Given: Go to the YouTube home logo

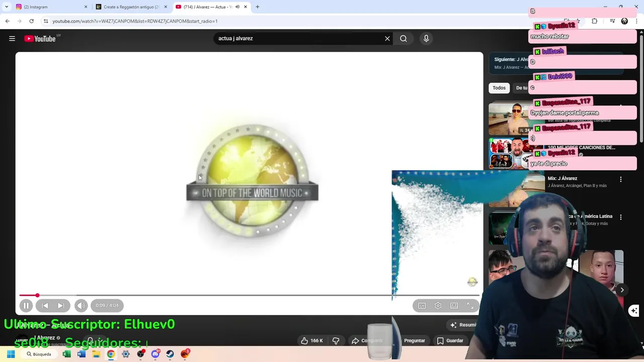Looking at the screenshot, I should click(40, 39).
